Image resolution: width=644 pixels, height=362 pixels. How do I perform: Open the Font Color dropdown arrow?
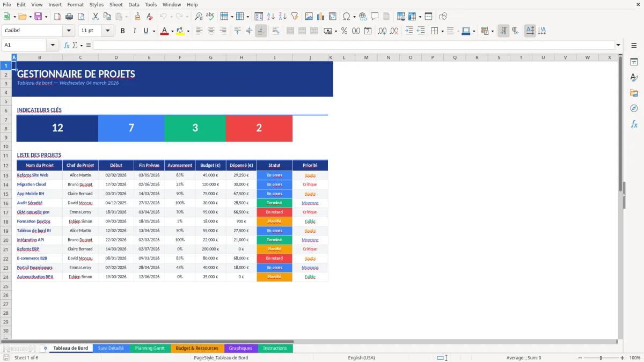click(x=172, y=31)
